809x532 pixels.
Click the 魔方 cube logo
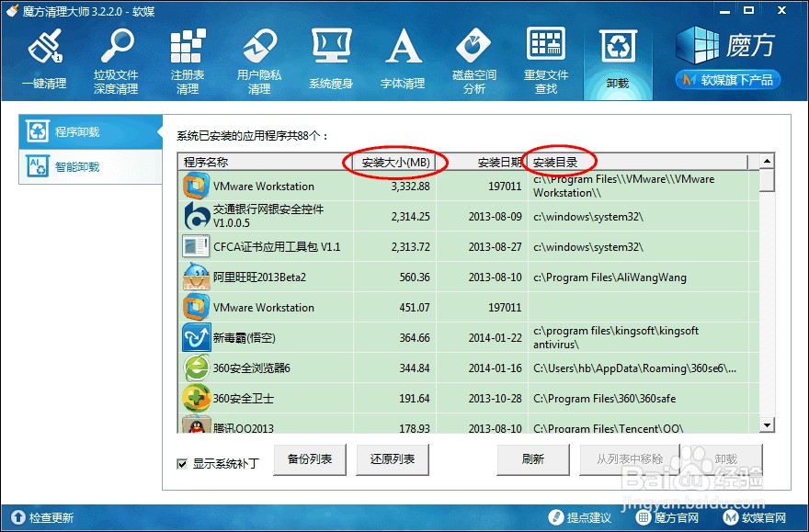click(725, 45)
